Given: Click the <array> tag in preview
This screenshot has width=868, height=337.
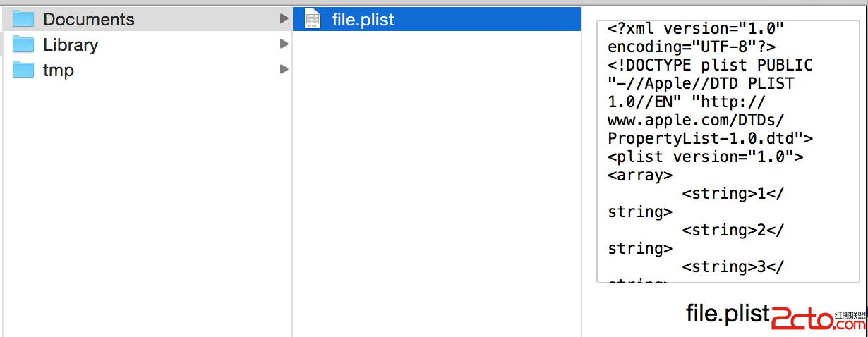Looking at the screenshot, I should [x=640, y=175].
